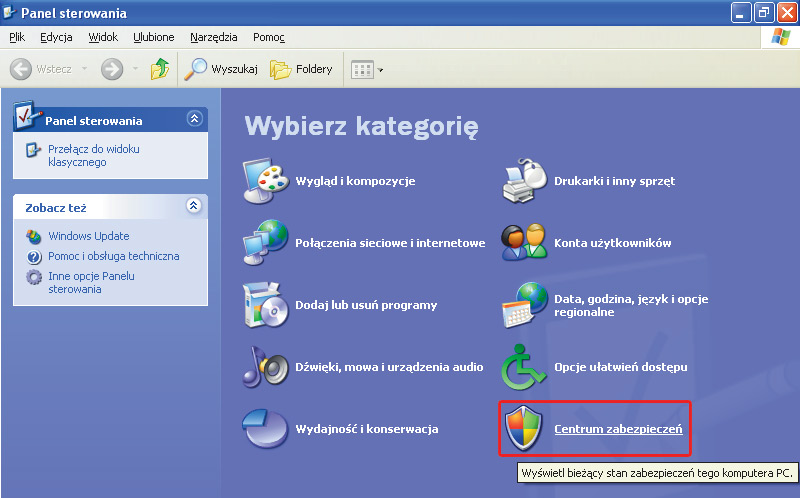Click the Wyszukaj toolbar button

221,69
